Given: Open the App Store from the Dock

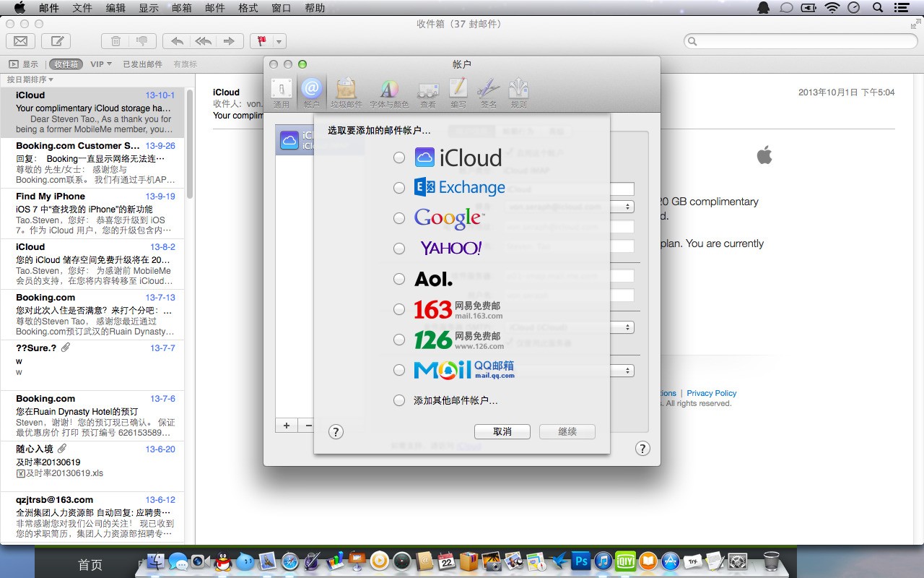Looking at the screenshot, I should [671, 561].
